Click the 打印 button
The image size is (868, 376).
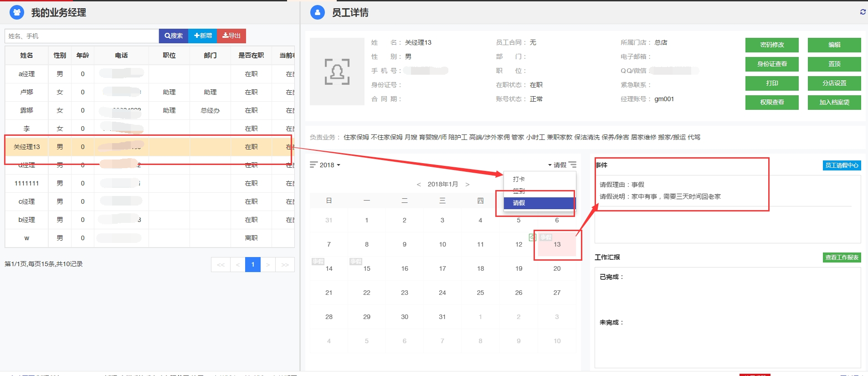772,83
